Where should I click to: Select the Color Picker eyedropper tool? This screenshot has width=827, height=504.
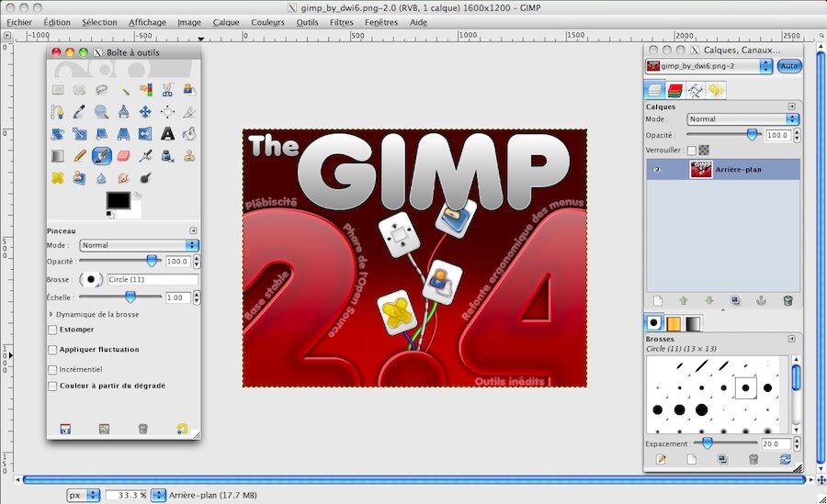click(x=80, y=111)
